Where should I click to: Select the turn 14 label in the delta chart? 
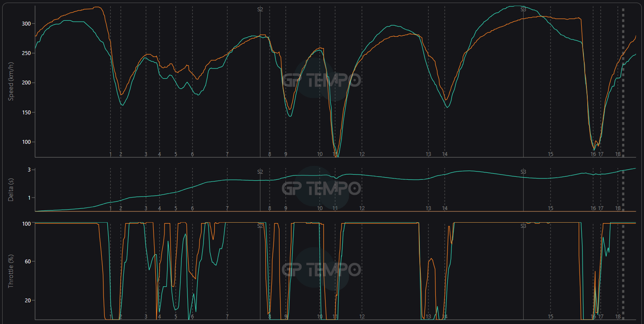coord(444,208)
